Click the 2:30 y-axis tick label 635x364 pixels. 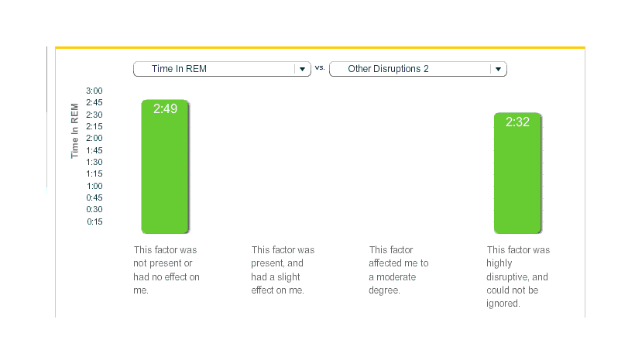pos(94,115)
